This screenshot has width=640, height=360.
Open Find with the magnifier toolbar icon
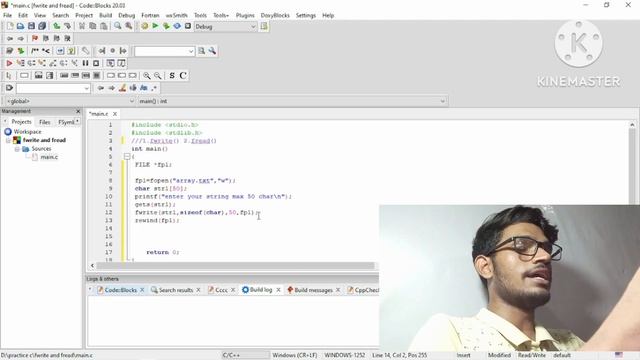118,26
